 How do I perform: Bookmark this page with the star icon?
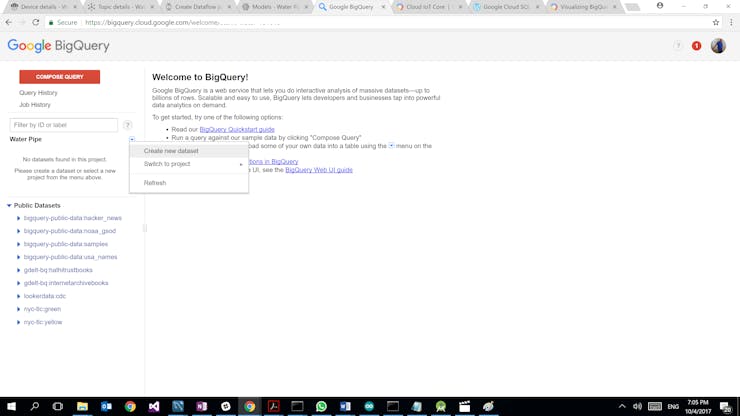[x=715, y=22]
